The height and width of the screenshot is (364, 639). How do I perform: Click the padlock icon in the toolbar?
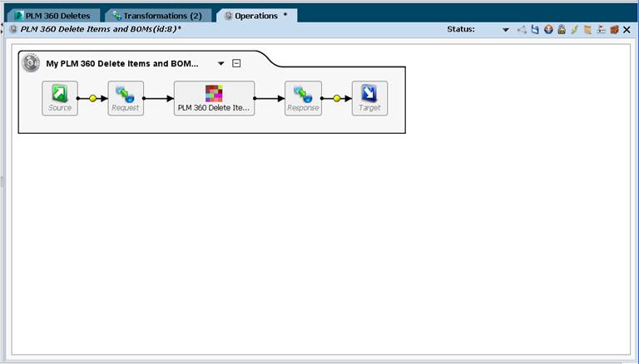562,29
